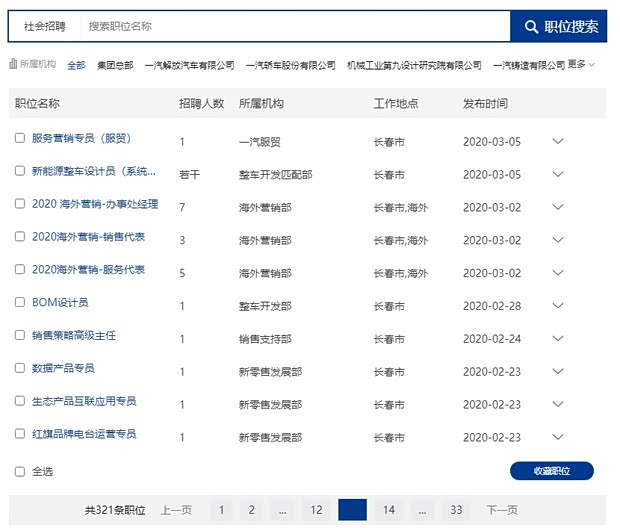The width and height of the screenshot is (620, 528).
Task: Click the 共321条职位 total count text
Action: (x=115, y=510)
